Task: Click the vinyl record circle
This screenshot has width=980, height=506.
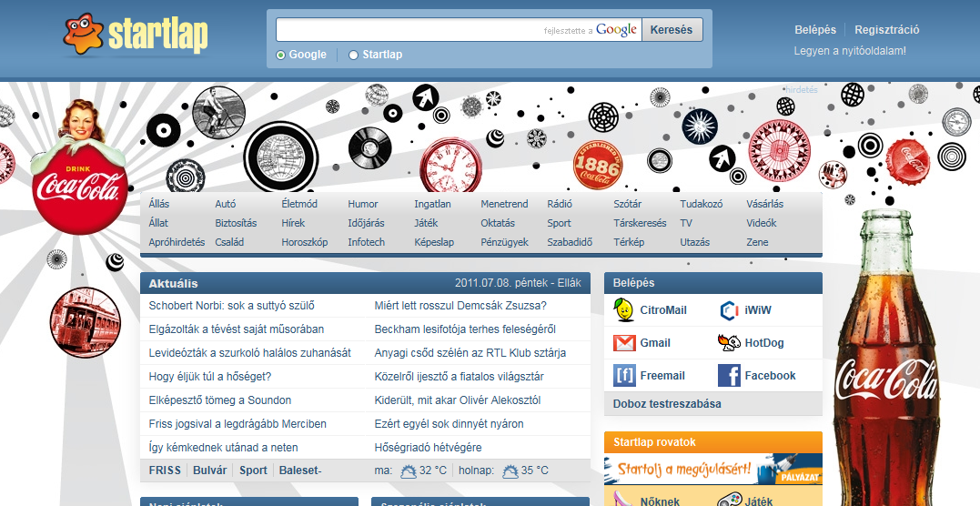Action: coord(370,148)
